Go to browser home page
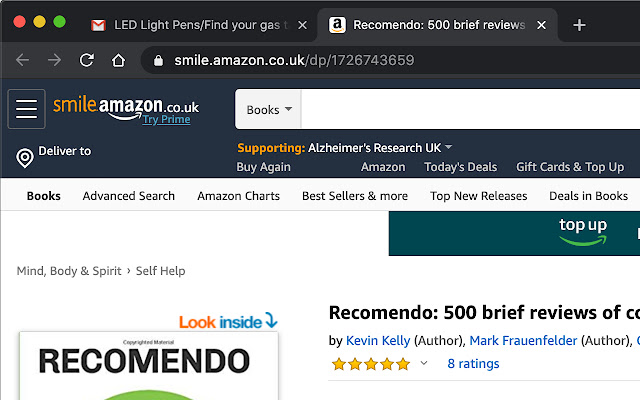 (x=118, y=60)
